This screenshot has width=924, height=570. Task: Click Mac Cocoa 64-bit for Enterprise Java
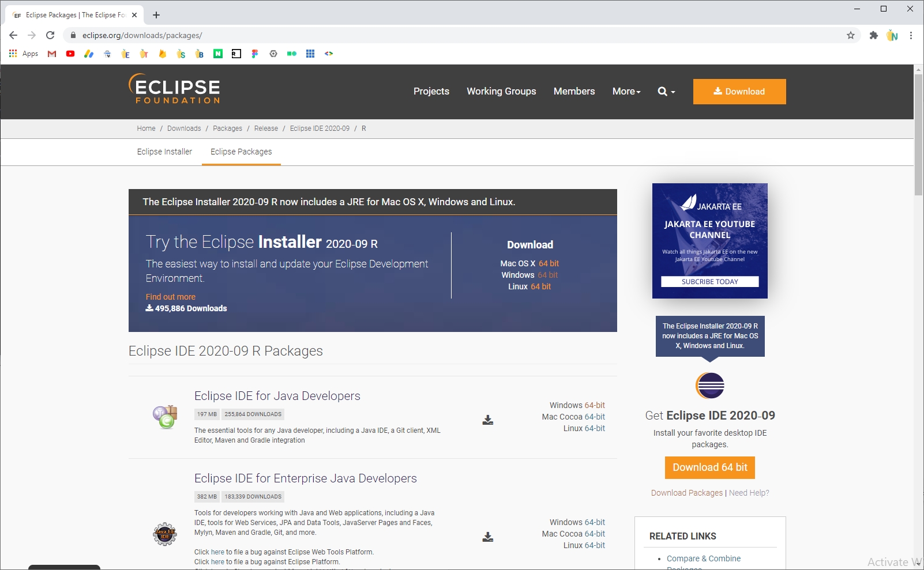595,534
